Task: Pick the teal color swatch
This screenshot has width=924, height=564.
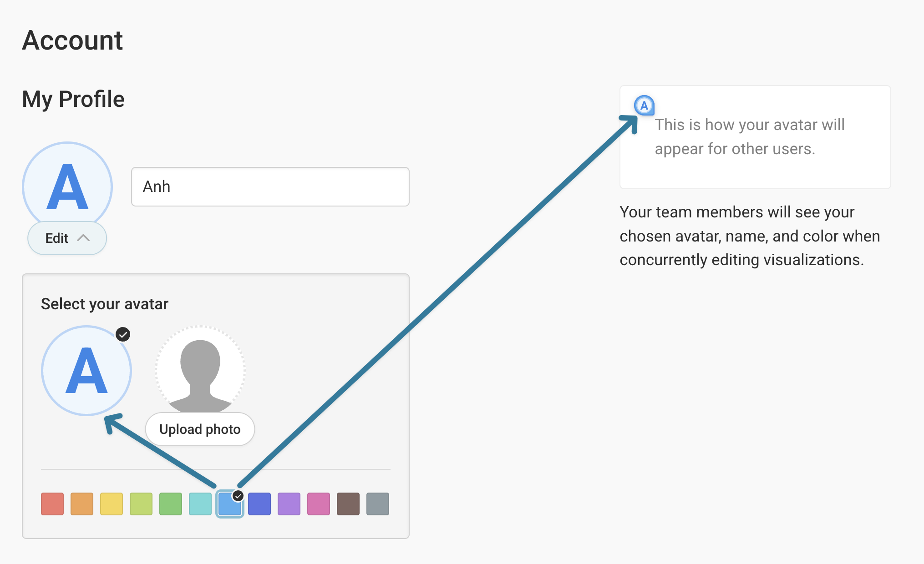Action: click(x=200, y=504)
